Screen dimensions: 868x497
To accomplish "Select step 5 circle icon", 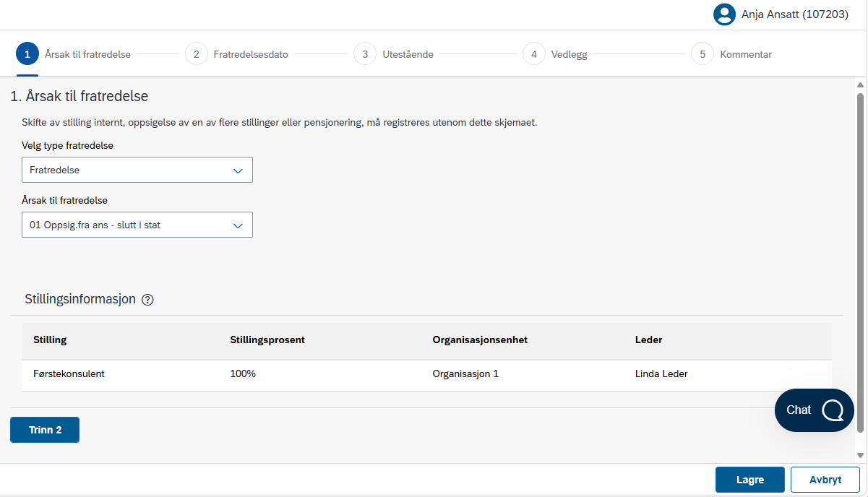I will pos(702,54).
